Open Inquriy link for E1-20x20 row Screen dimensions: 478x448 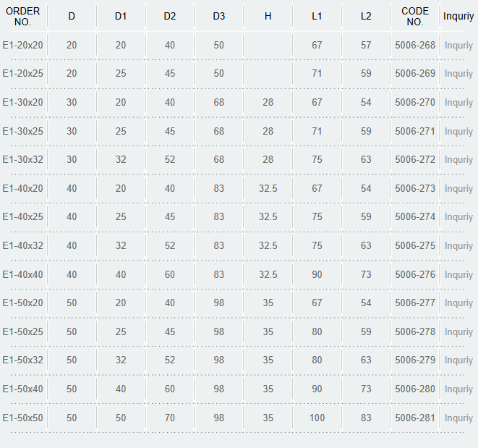point(458,46)
